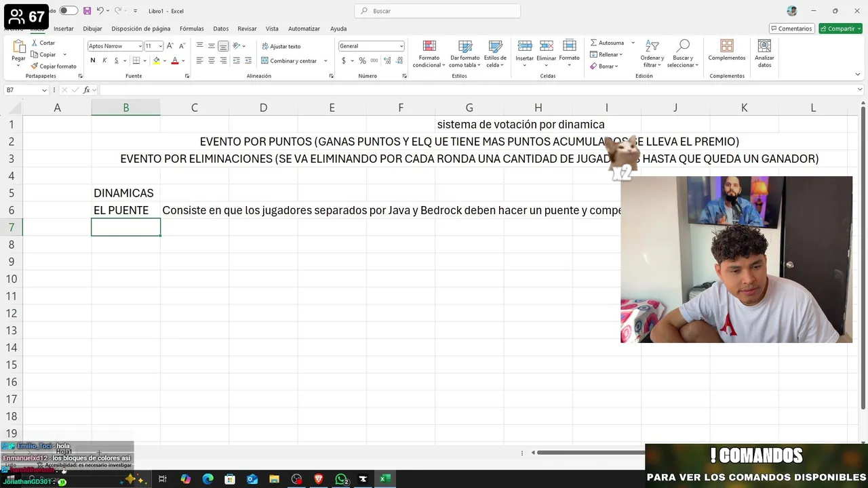The width and height of the screenshot is (868, 488).
Task: Open Borrar dropdown
Action: point(603,66)
